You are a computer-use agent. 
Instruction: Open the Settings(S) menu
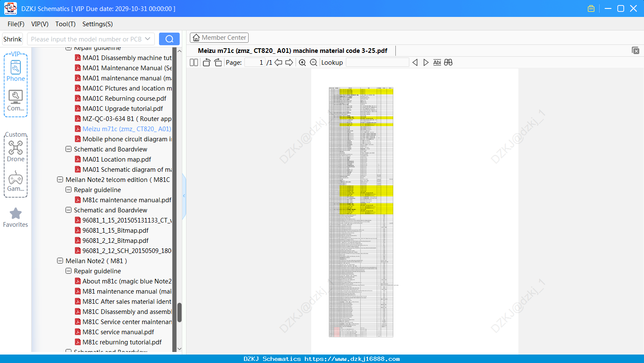click(98, 24)
